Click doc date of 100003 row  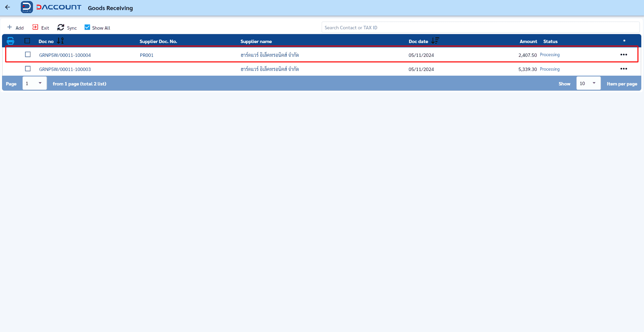[421, 69]
